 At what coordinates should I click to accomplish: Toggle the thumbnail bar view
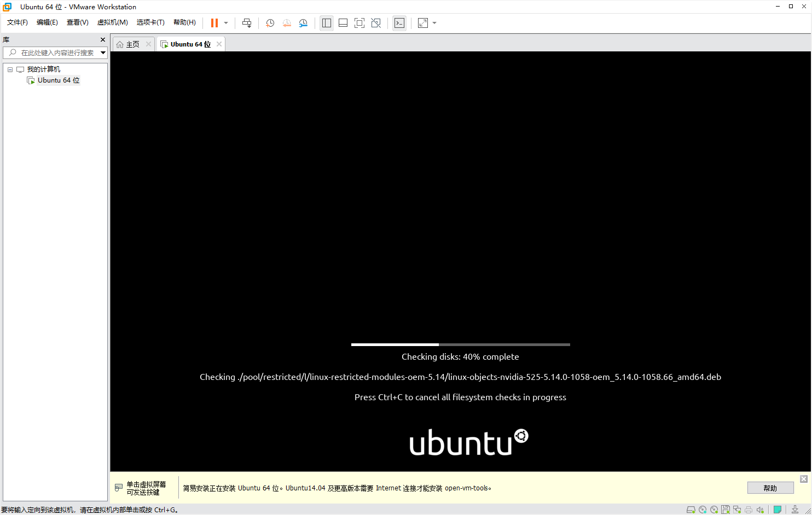(343, 23)
